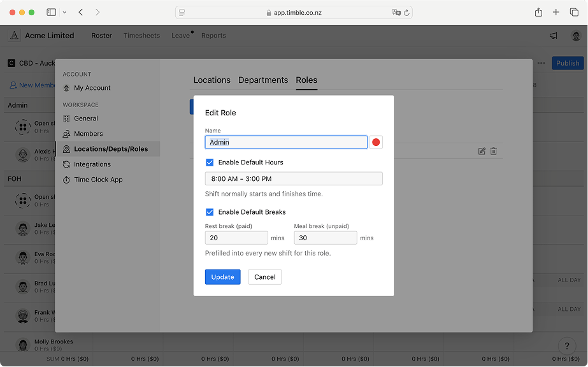Open the three-dots more options menu
Image resolution: width=588 pixels, height=367 pixels.
click(x=541, y=63)
